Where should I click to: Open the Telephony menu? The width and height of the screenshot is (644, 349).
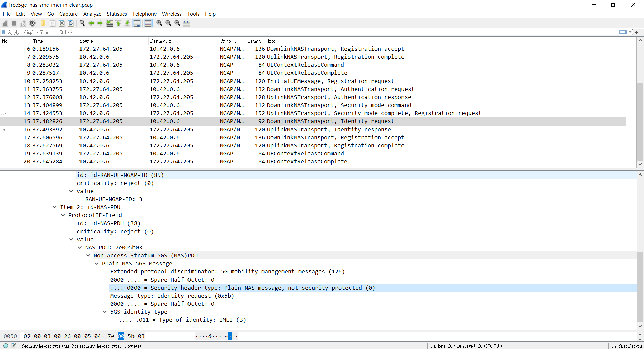pos(144,14)
